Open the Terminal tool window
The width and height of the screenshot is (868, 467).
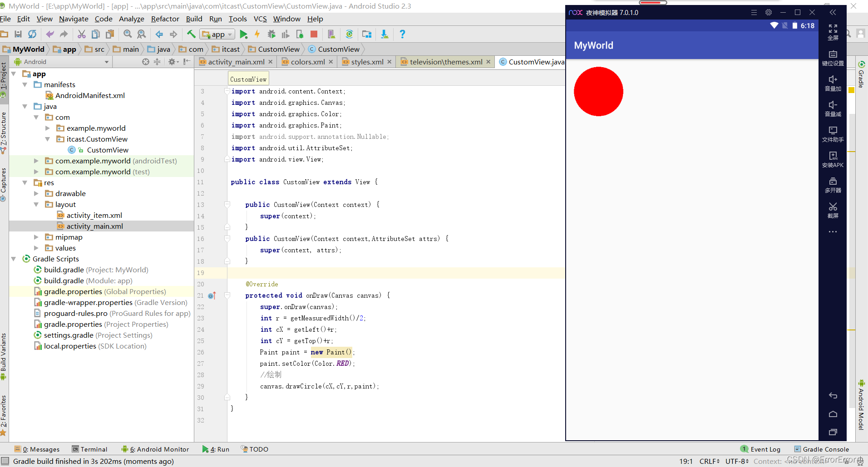pos(89,449)
